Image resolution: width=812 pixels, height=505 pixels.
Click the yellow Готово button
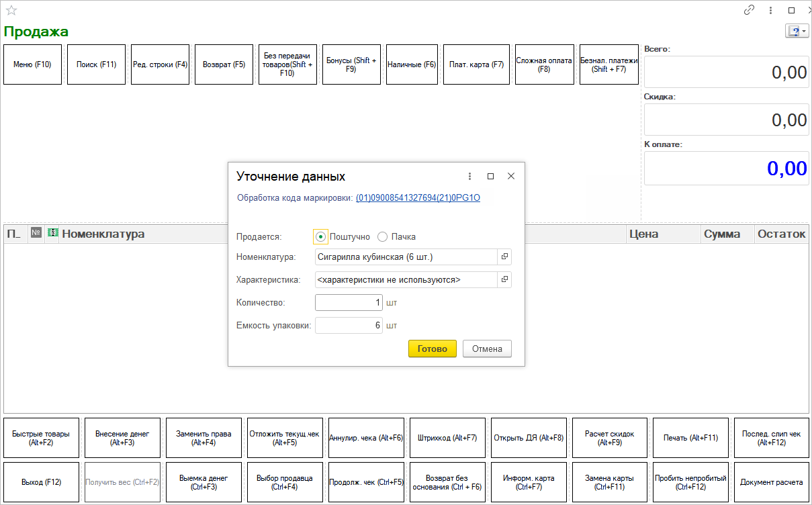tap(432, 349)
